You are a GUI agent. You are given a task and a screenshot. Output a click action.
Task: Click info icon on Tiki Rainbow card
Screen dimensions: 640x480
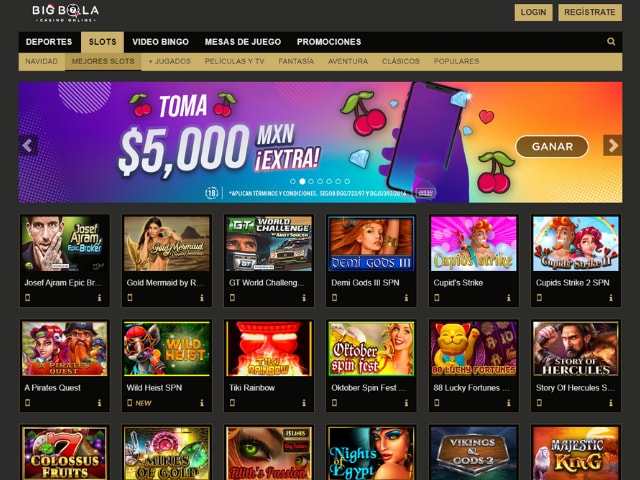[304, 403]
